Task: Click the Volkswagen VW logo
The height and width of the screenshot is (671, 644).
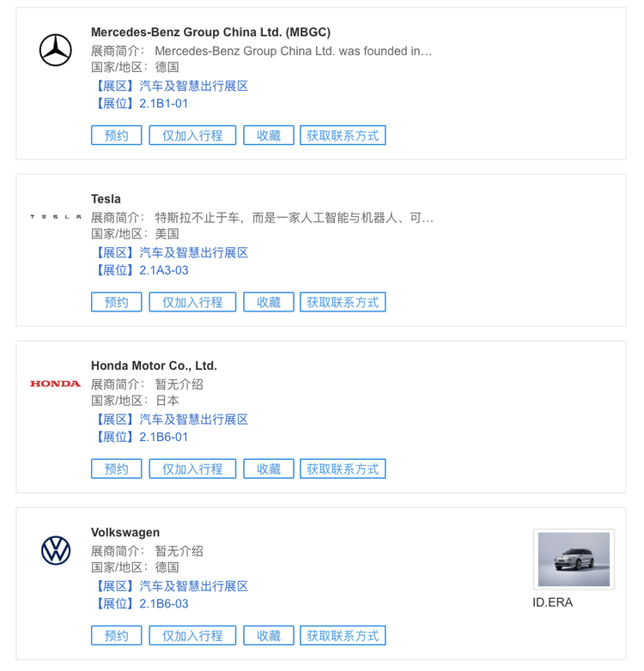Action: point(56,550)
